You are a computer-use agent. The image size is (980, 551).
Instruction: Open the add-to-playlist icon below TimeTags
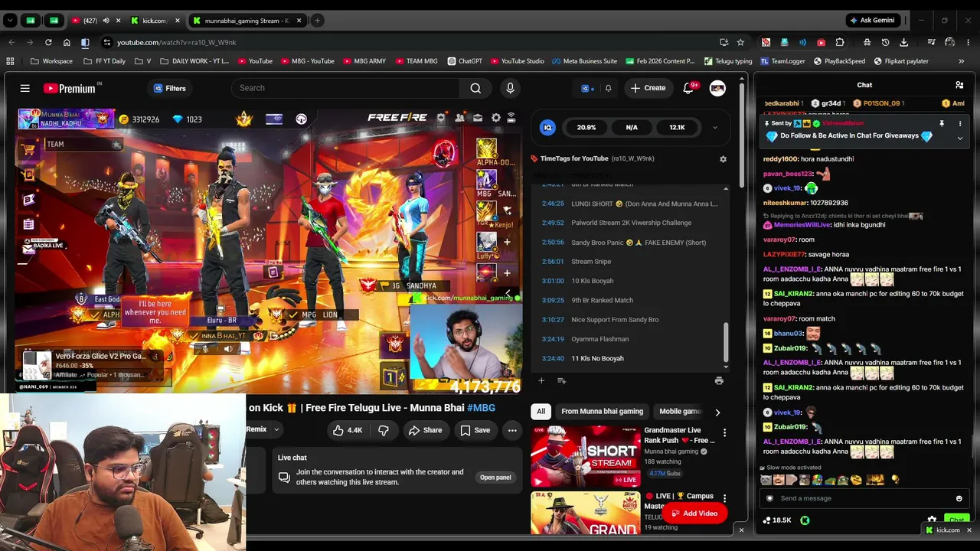pos(561,380)
